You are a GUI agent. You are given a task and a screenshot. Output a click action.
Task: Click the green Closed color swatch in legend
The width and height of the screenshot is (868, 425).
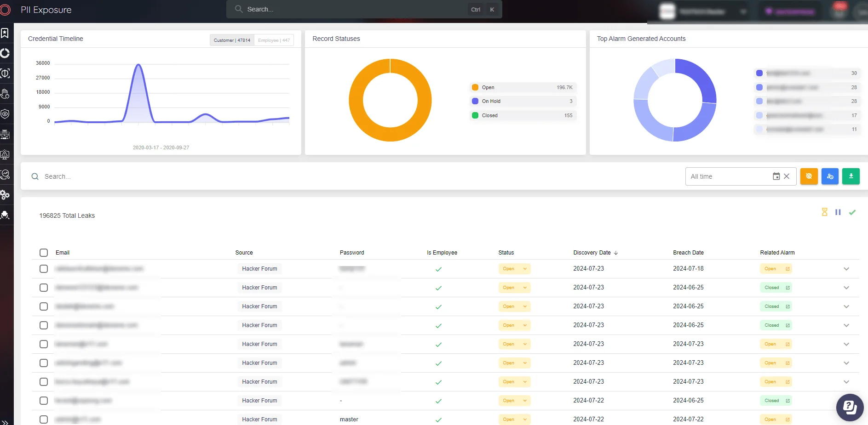[475, 115]
